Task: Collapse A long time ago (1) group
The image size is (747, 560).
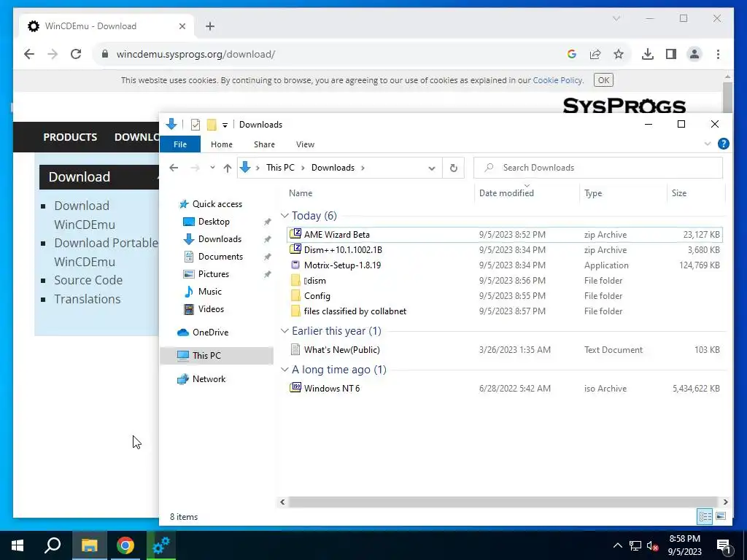Action: tap(285, 370)
